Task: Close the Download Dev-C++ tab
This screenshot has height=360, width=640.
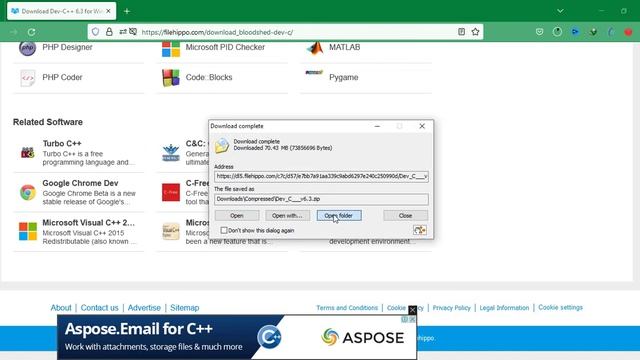Action: 108,11
